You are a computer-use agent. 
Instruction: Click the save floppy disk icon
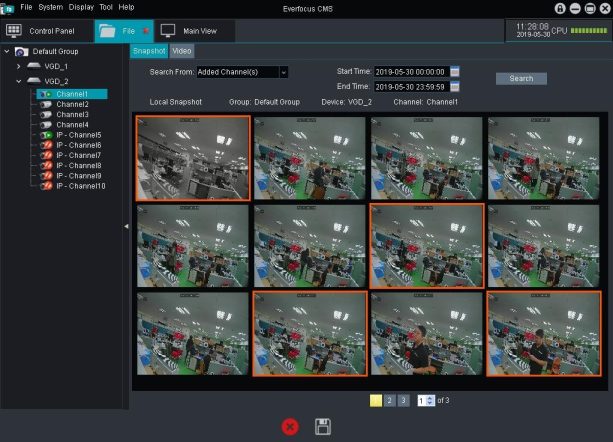(323, 426)
